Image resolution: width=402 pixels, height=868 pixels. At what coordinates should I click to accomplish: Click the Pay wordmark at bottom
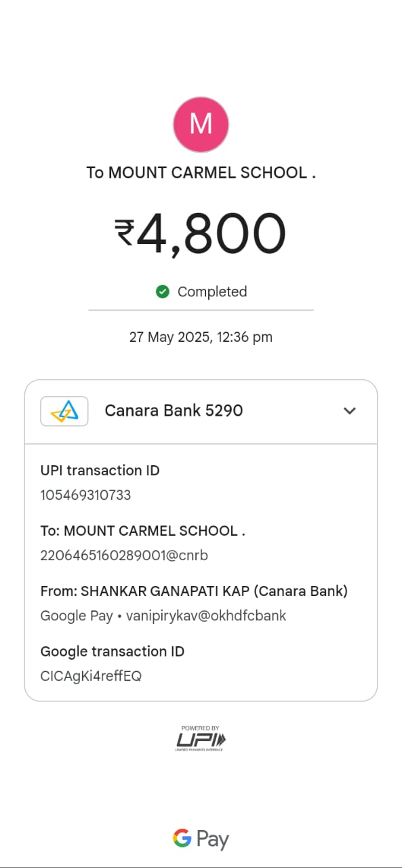[x=213, y=840]
